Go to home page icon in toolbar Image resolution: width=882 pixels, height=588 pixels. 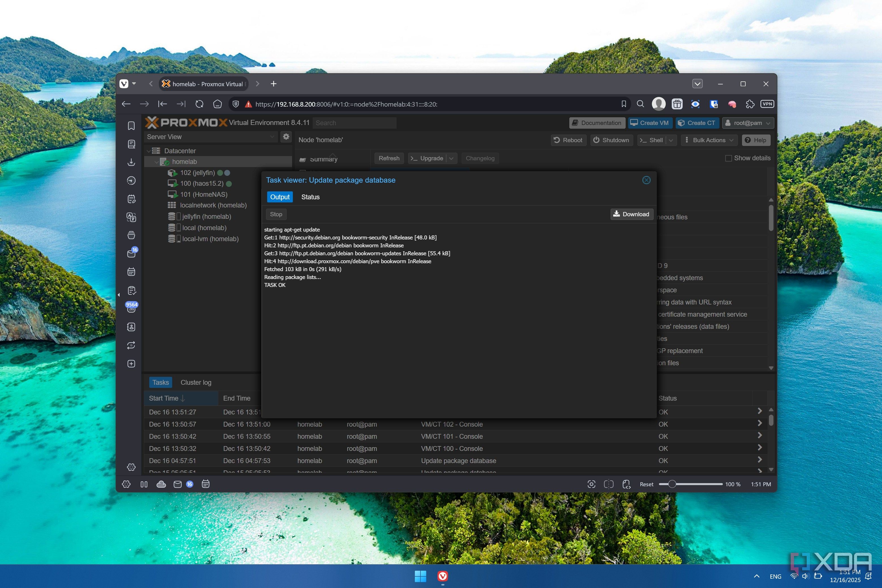[x=217, y=104]
